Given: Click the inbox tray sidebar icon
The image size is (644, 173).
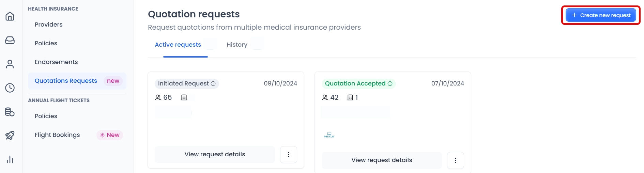Looking at the screenshot, I should click(10, 40).
